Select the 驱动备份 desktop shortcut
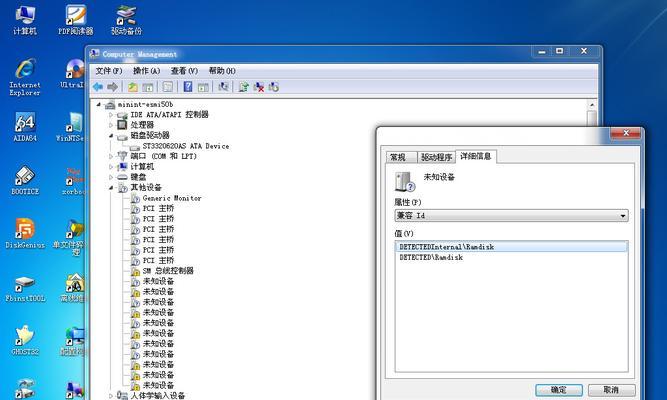The image size is (667, 400). tap(126, 20)
